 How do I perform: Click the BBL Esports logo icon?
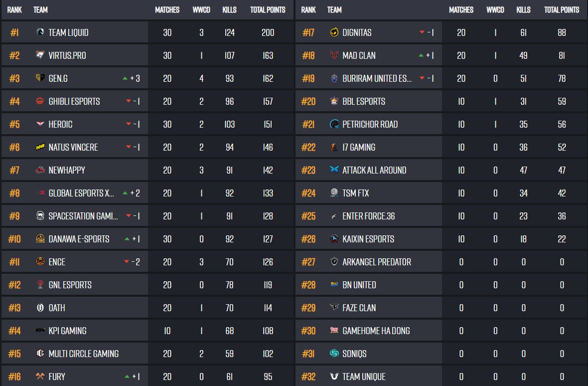(x=334, y=101)
